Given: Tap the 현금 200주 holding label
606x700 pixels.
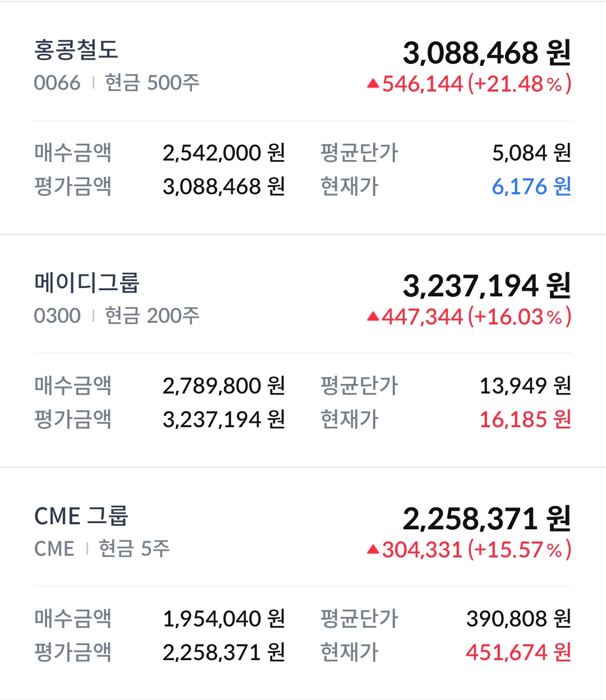Looking at the screenshot, I should (x=152, y=316).
